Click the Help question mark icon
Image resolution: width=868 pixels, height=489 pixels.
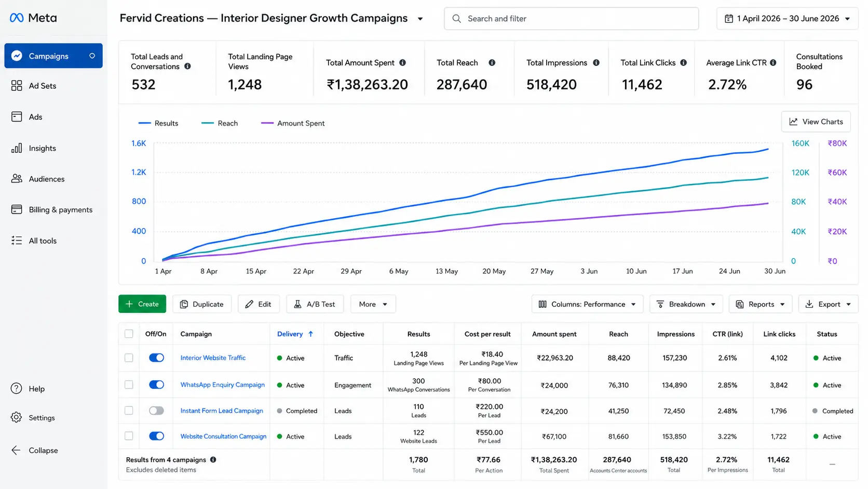[17, 389]
